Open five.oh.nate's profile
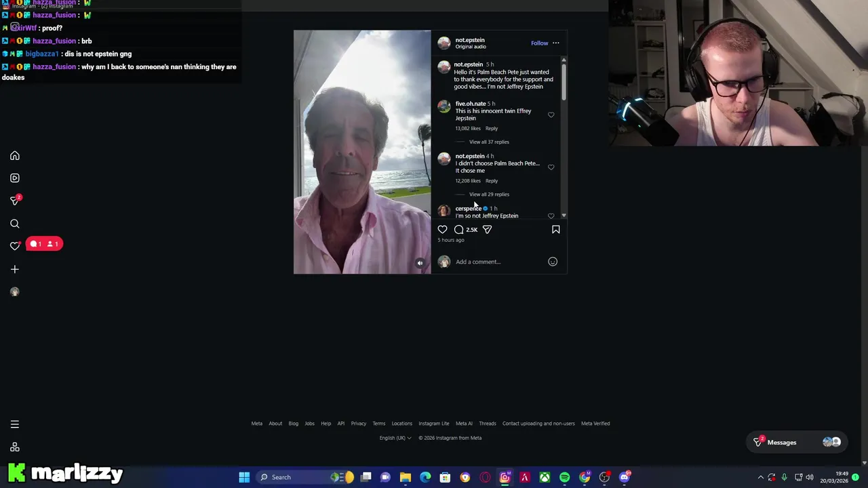The width and height of the screenshot is (868, 488). [x=471, y=104]
